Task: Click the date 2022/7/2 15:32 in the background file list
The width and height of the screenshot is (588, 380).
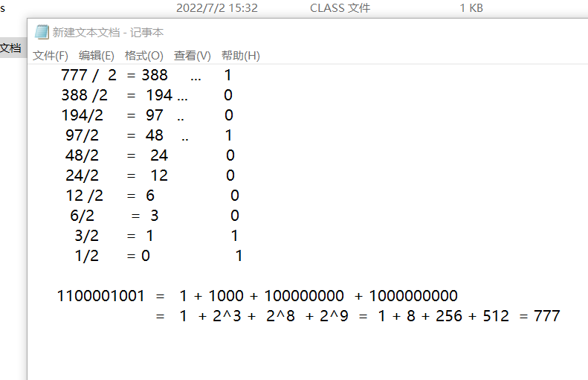Action: tap(217, 8)
